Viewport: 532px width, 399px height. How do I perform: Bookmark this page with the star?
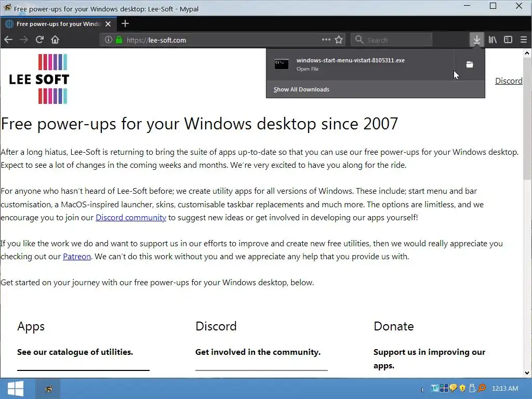click(339, 39)
